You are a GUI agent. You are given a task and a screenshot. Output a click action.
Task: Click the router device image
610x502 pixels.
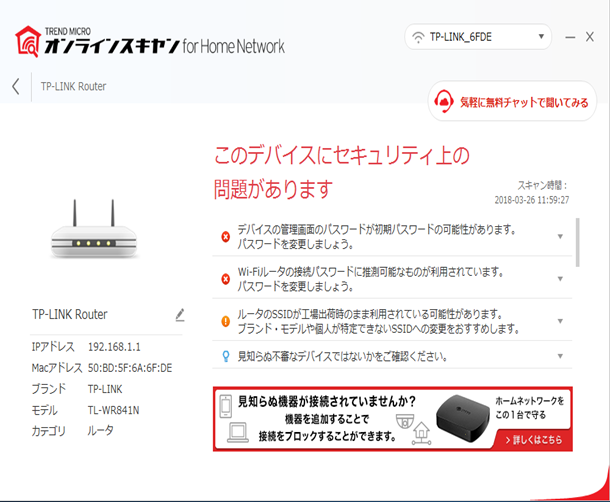coord(94,229)
